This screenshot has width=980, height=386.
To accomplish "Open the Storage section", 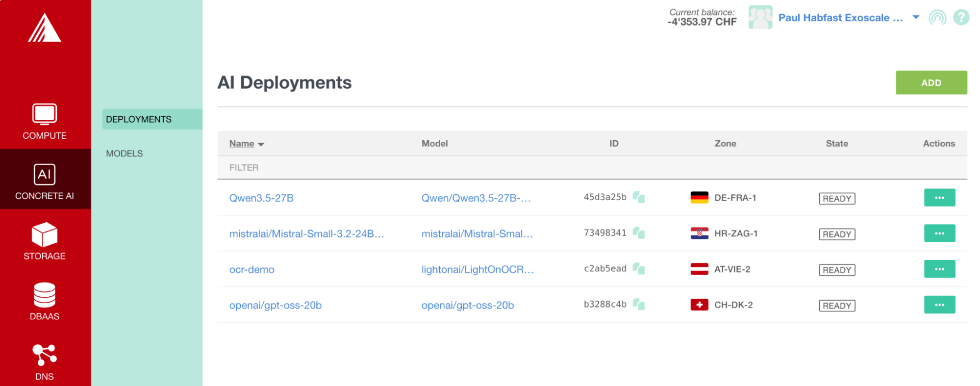I will click(x=45, y=241).
